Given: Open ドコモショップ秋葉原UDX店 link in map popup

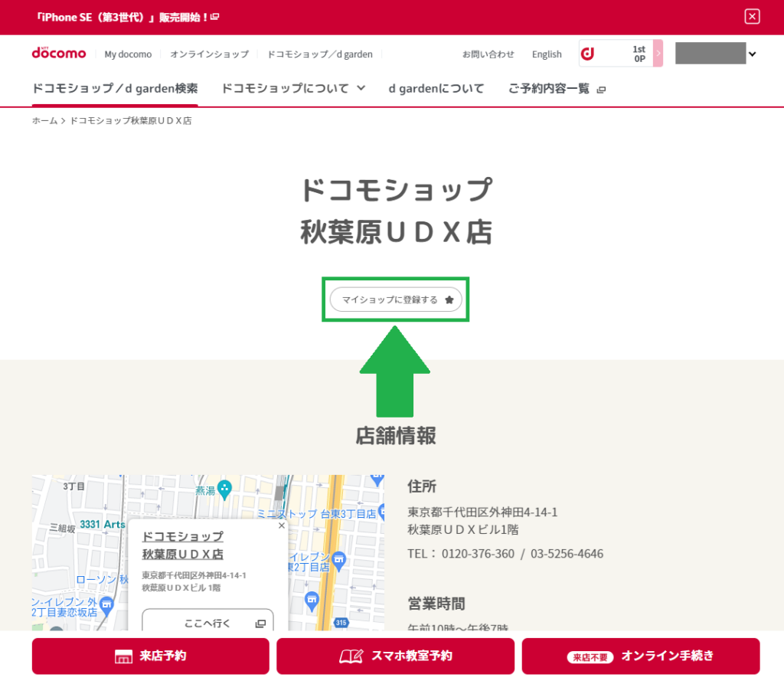Looking at the screenshot, I should (183, 545).
